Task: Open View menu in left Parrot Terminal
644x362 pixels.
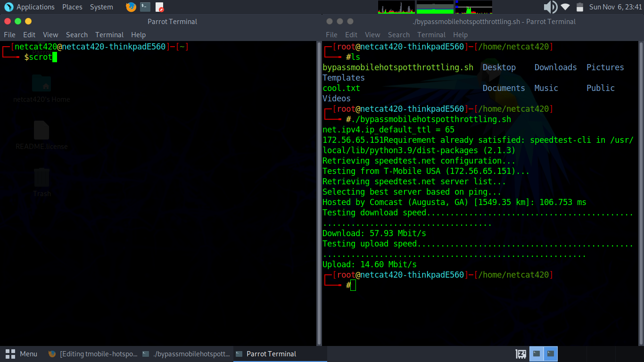Action: [50, 35]
